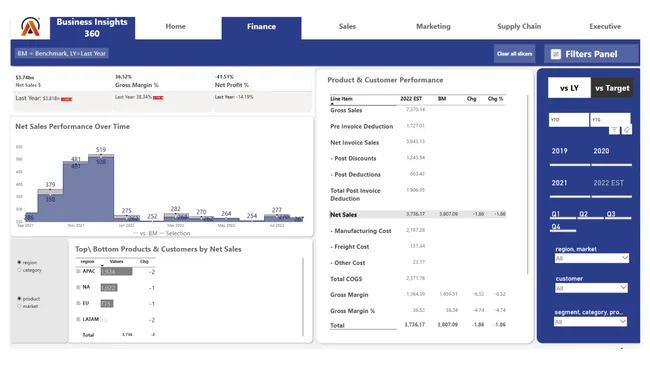Select year 2021 in slicer
Screen dimensions: 650x366
(569, 185)
